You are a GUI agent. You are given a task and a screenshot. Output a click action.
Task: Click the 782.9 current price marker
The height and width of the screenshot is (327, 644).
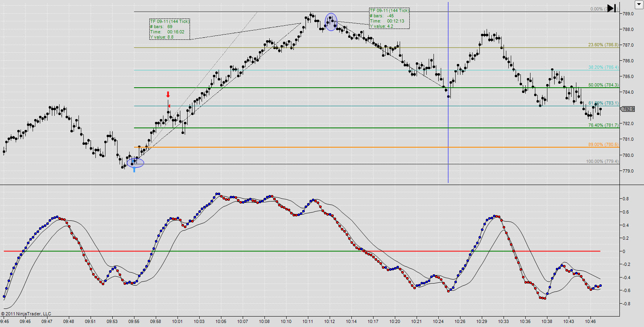point(628,109)
